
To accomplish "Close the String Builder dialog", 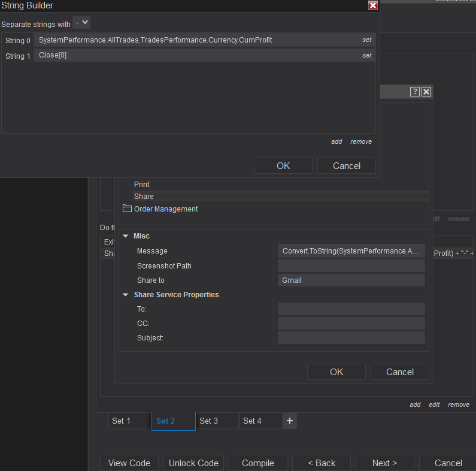I will (373, 5).
